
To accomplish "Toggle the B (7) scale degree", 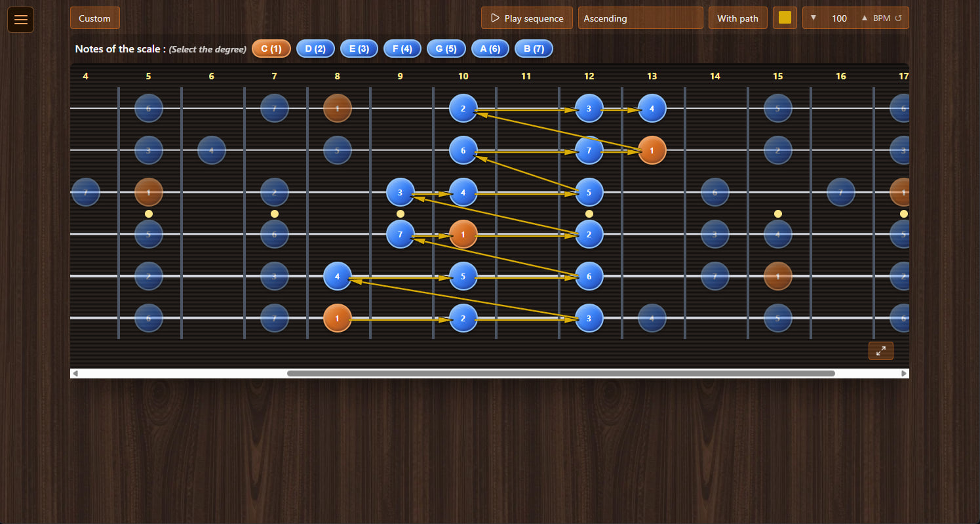I will [534, 49].
